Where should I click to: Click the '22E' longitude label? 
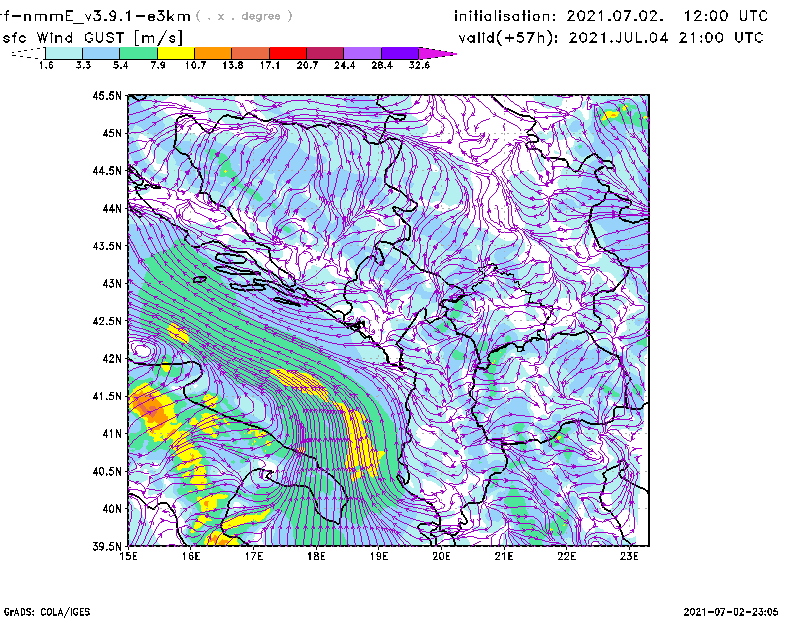[x=566, y=556]
